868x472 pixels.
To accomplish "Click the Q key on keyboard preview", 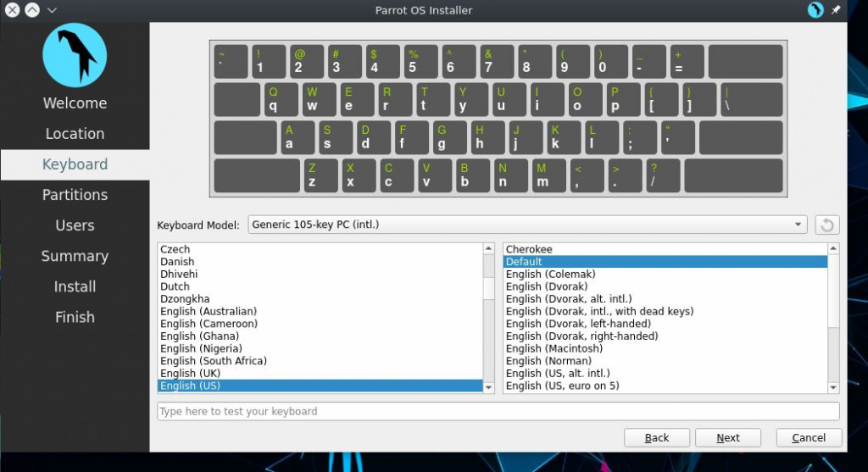I will point(281,100).
